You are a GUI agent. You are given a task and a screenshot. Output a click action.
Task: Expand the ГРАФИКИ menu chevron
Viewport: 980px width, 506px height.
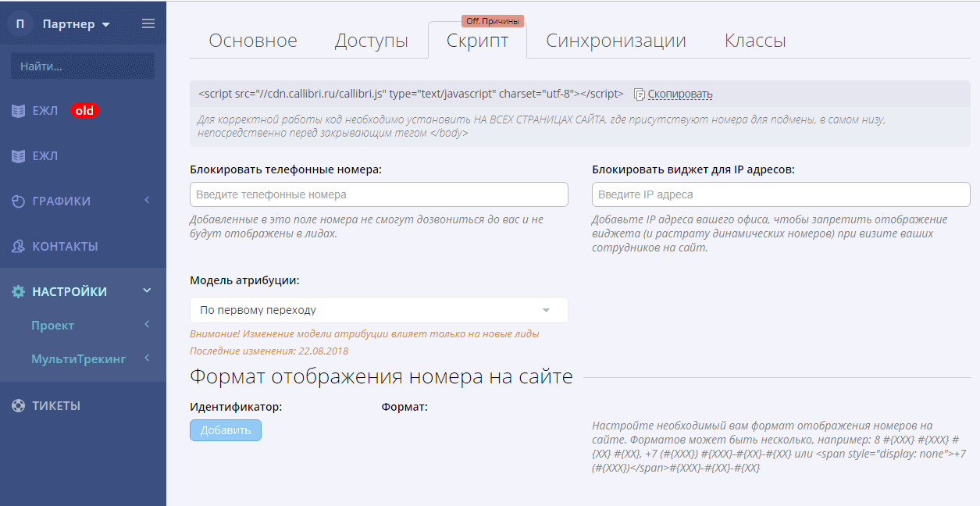click(147, 201)
